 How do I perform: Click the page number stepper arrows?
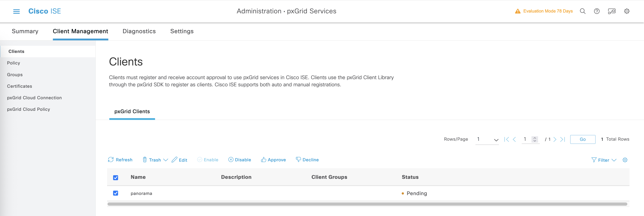(x=534, y=139)
